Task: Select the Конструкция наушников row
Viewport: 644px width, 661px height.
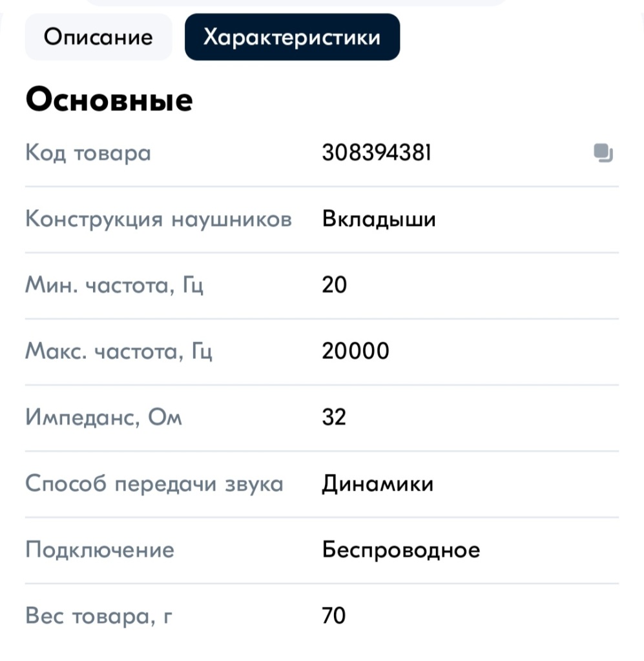Action: click(159, 219)
